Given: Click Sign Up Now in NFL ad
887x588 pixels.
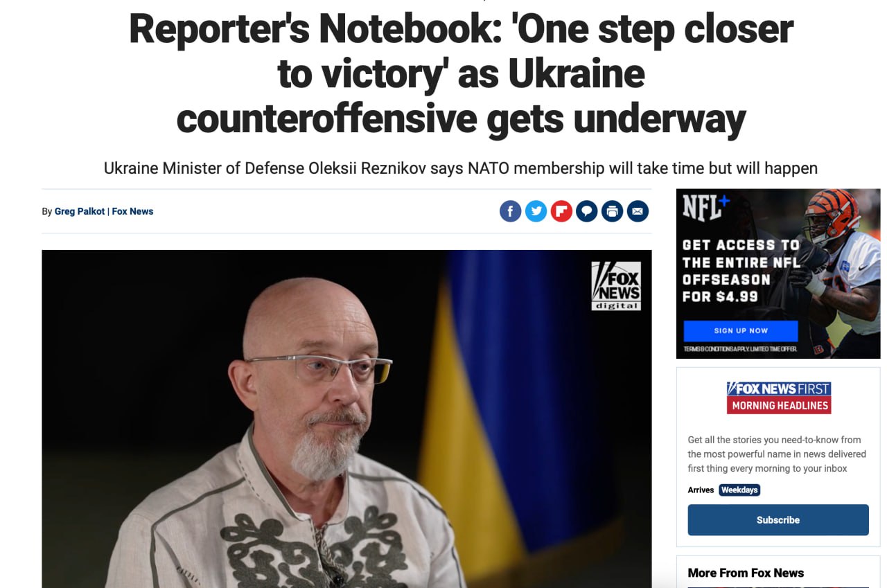Looking at the screenshot, I should (741, 330).
